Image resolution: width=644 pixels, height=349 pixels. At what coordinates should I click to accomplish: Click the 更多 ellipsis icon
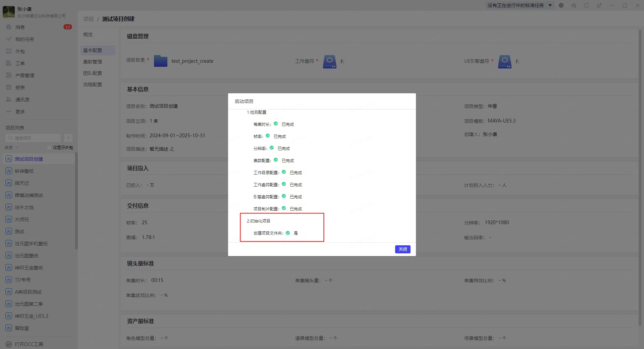point(9,111)
